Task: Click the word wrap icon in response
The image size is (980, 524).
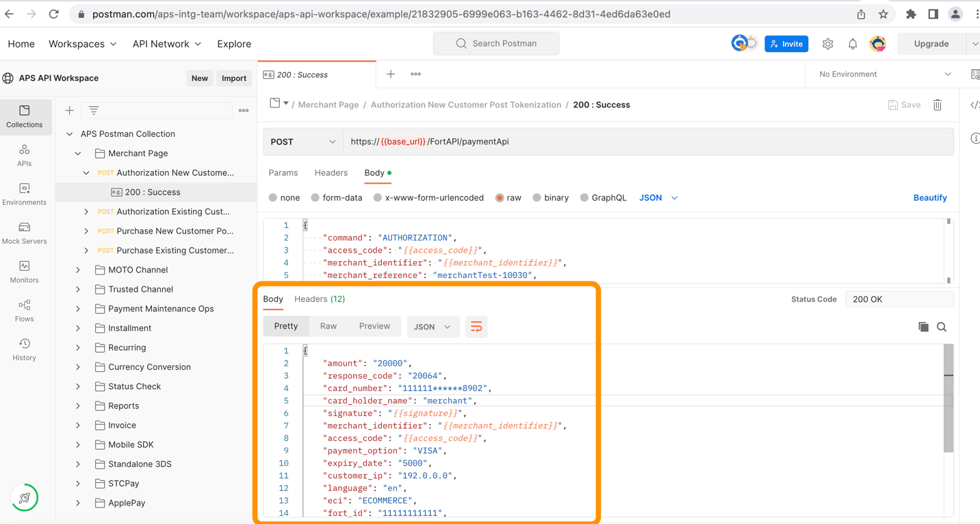Action: [476, 327]
